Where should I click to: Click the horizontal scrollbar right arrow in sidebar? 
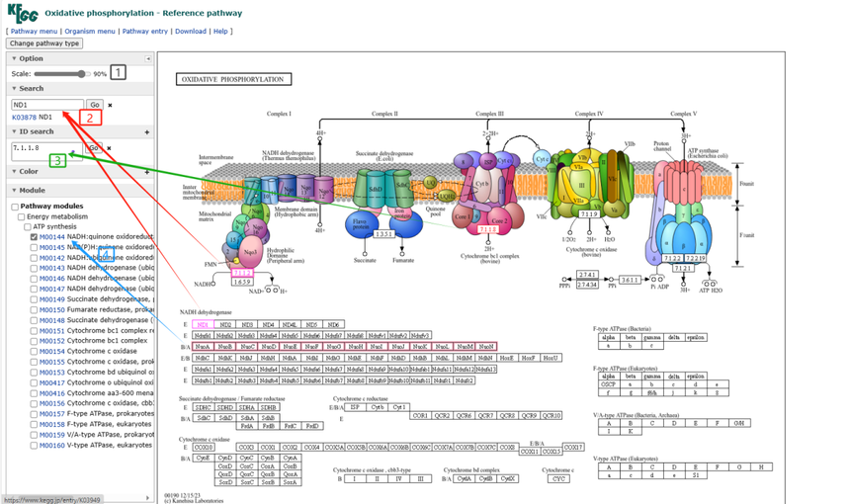click(148, 498)
